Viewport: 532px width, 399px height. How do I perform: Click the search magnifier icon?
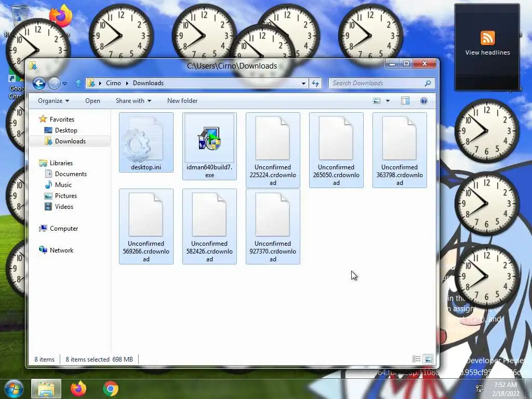coord(428,83)
